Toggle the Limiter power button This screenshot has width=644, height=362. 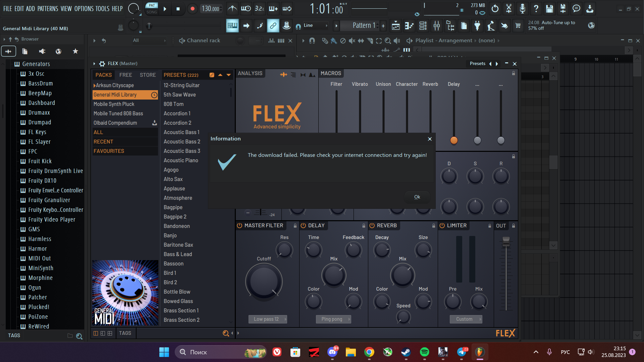442,226
